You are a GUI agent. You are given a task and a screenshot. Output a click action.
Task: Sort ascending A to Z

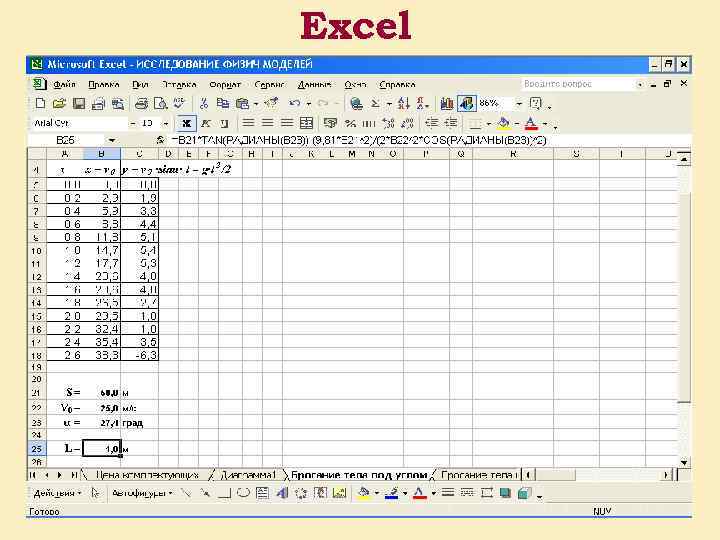click(x=404, y=104)
